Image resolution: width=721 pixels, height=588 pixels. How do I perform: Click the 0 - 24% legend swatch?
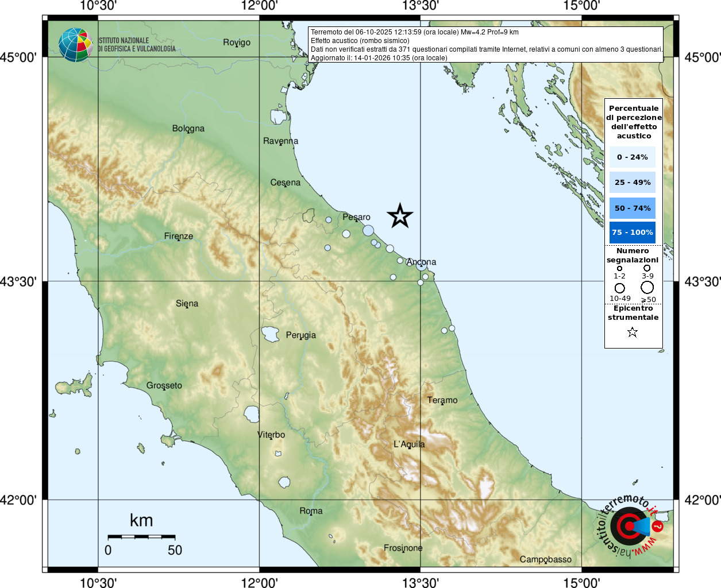click(632, 157)
